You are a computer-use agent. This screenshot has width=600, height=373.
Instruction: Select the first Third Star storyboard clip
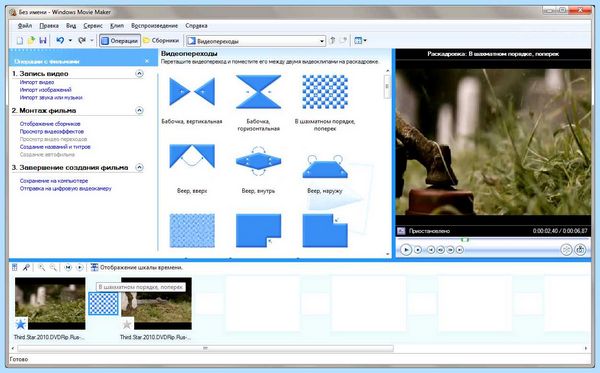[x=50, y=303]
